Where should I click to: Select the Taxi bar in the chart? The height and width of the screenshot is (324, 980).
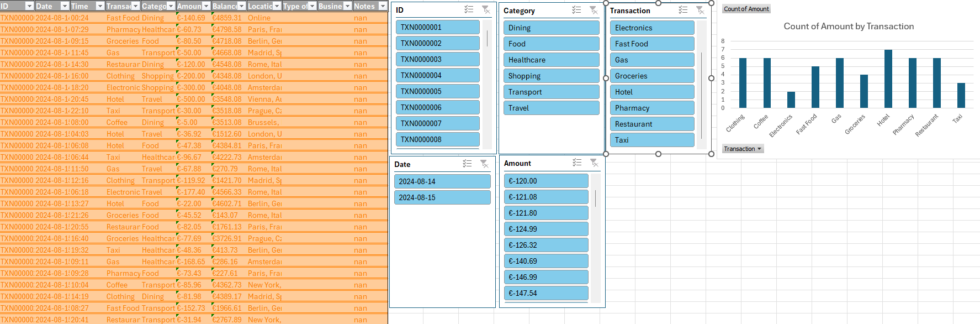click(x=961, y=96)
